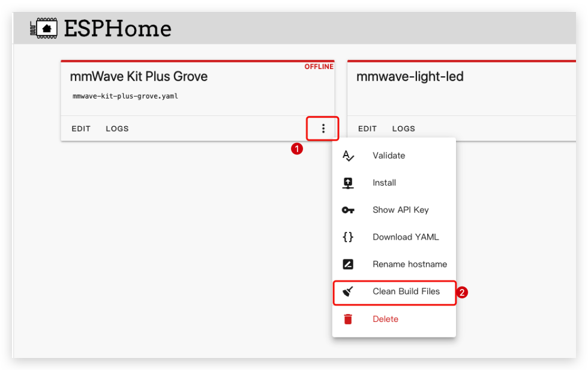The width and height of the screenshot is (588, 370).
Task: View LOGS on mmwave-light-led card
Action: [x=403, y=129]
